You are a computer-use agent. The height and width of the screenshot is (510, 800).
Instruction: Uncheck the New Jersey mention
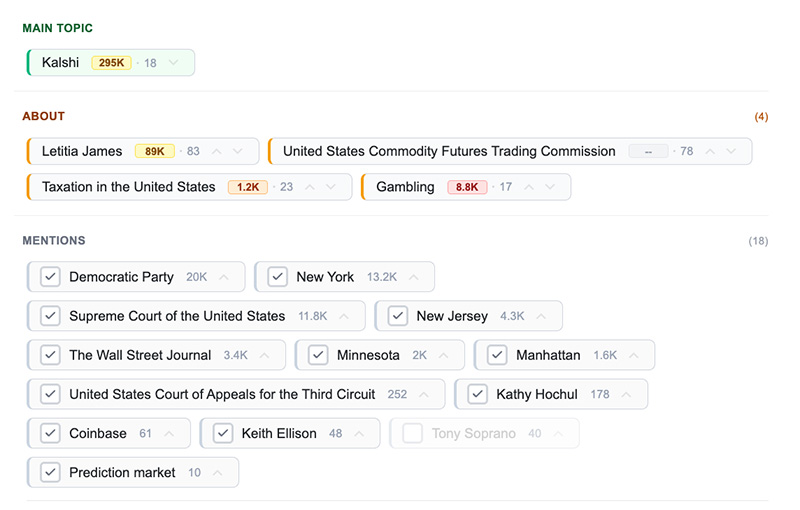click(x=397, y=316)
